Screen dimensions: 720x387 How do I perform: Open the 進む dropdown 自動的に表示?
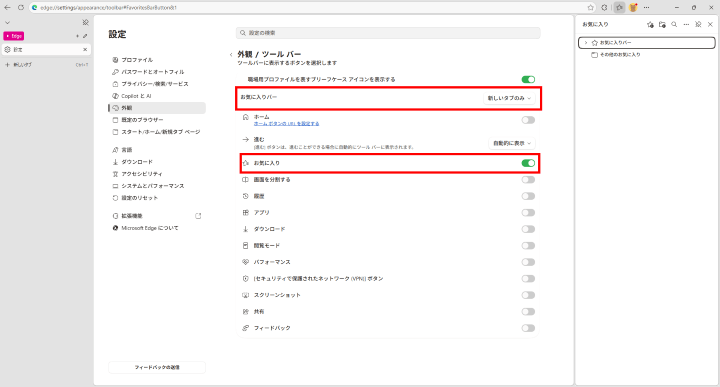(x=512, y=143)
